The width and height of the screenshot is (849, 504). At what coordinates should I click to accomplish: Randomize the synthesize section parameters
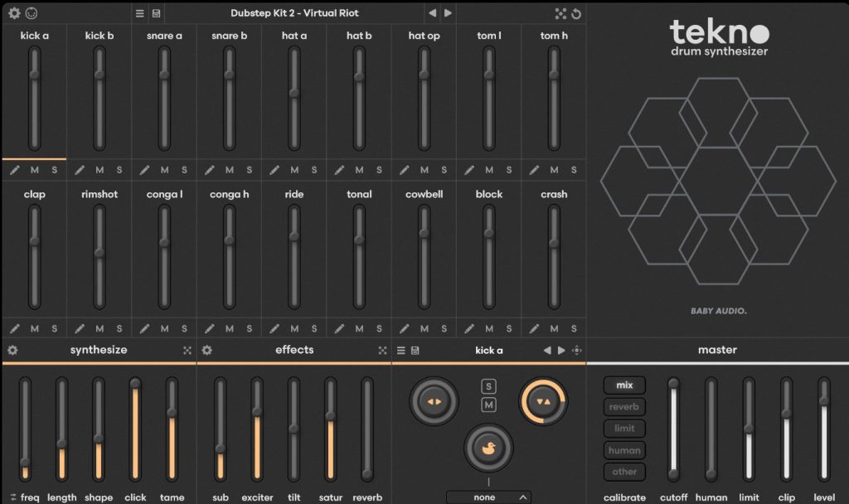187,351
